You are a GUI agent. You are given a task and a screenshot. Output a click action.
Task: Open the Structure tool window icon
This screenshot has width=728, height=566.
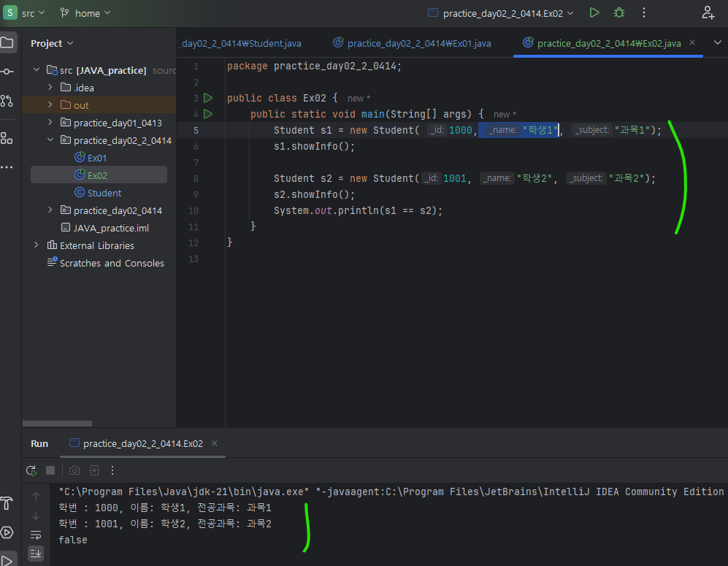point(7,138)
